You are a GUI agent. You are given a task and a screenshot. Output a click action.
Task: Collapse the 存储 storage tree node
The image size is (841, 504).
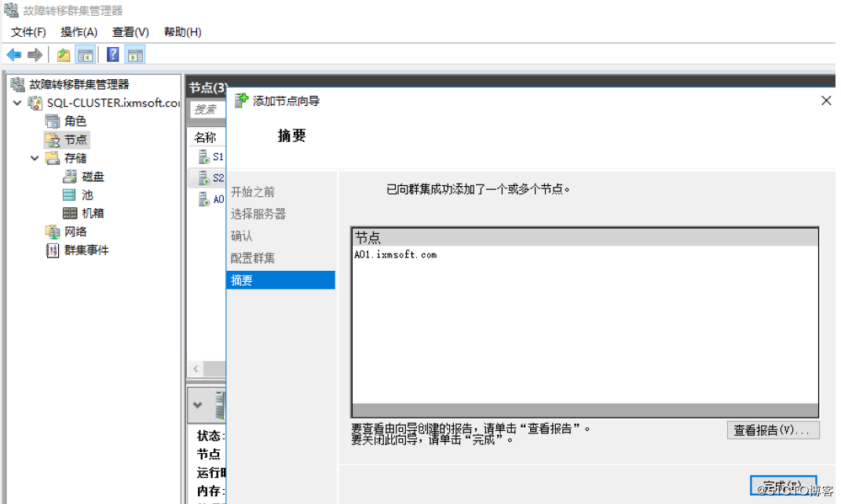click(x=35, y=158)
